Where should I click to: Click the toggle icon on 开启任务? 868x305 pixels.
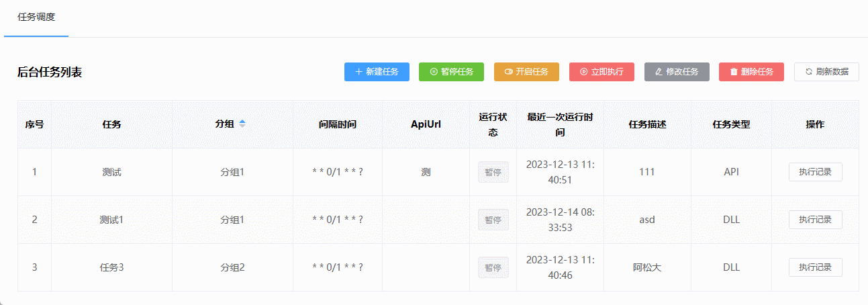[509, 72]
